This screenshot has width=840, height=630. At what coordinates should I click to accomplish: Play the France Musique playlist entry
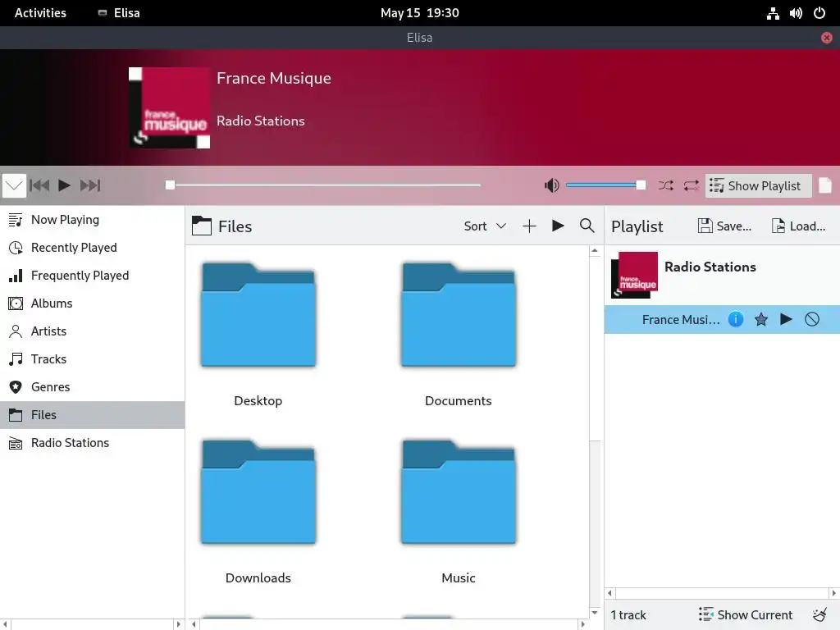[786, 320]
